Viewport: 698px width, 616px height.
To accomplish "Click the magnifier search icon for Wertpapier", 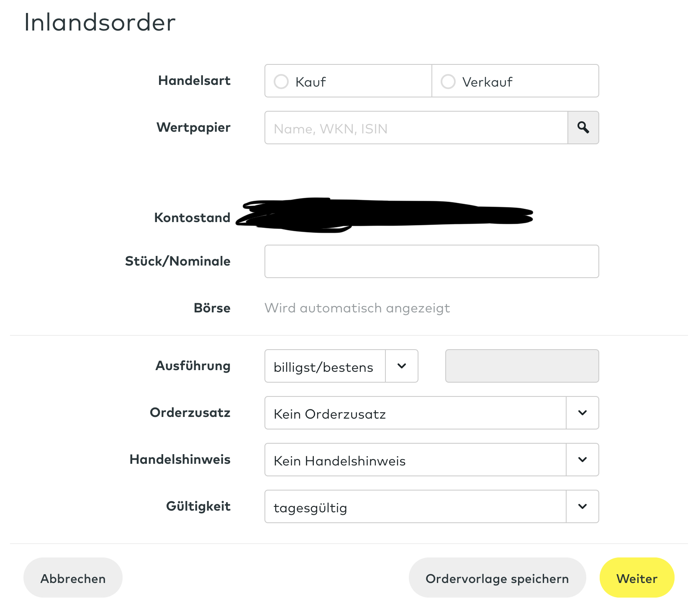I will (583, 128).
